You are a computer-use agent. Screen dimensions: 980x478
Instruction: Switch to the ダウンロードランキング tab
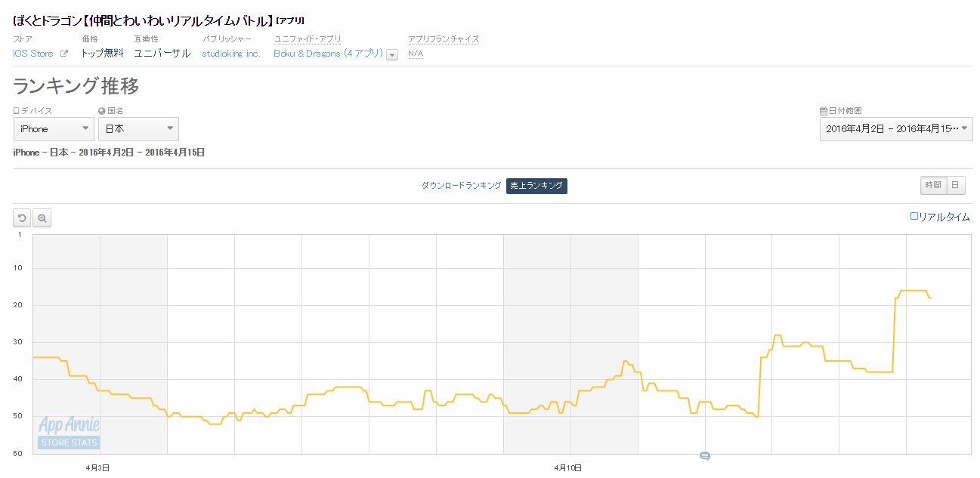click(x=461, y=186)
